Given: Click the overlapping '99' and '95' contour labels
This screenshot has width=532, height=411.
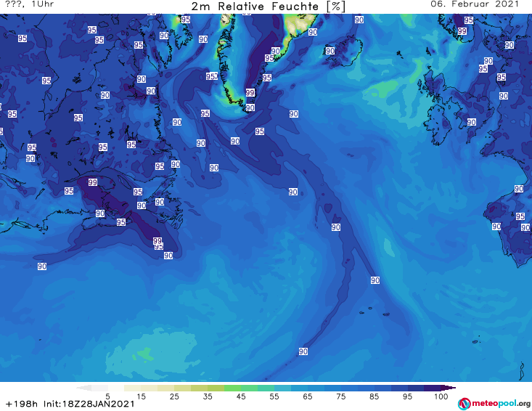Looking at the screenshot, I should point(158,243).
